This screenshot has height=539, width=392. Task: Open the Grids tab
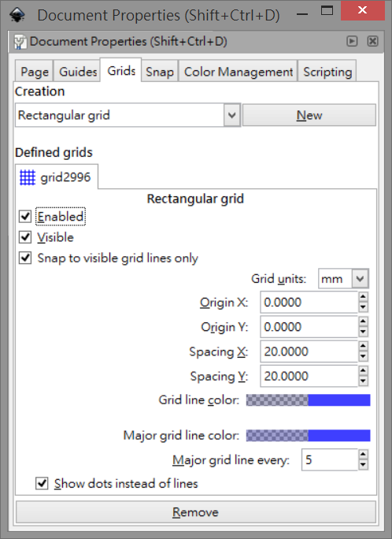tap(121, 70)
